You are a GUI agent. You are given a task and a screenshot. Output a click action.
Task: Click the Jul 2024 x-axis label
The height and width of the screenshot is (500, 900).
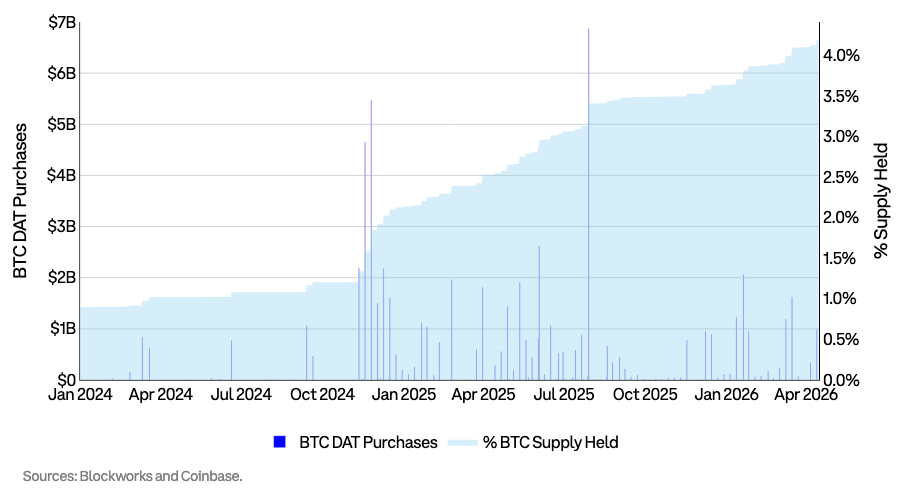[241, 395]
